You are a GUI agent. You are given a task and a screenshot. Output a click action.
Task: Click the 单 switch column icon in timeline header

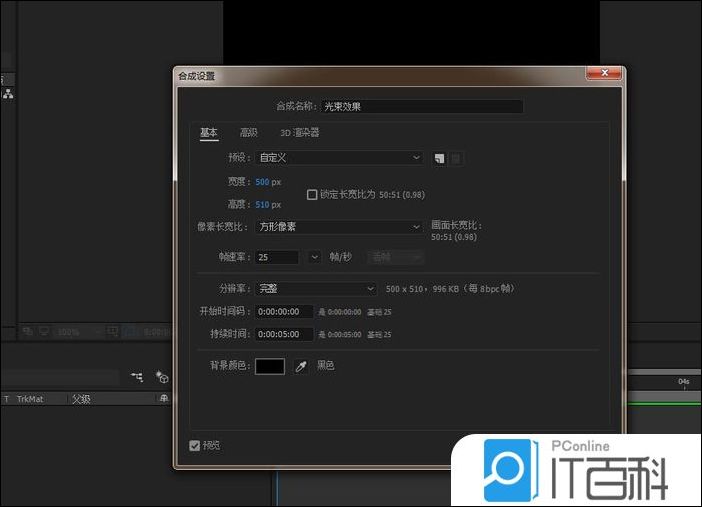pos(164,398)
